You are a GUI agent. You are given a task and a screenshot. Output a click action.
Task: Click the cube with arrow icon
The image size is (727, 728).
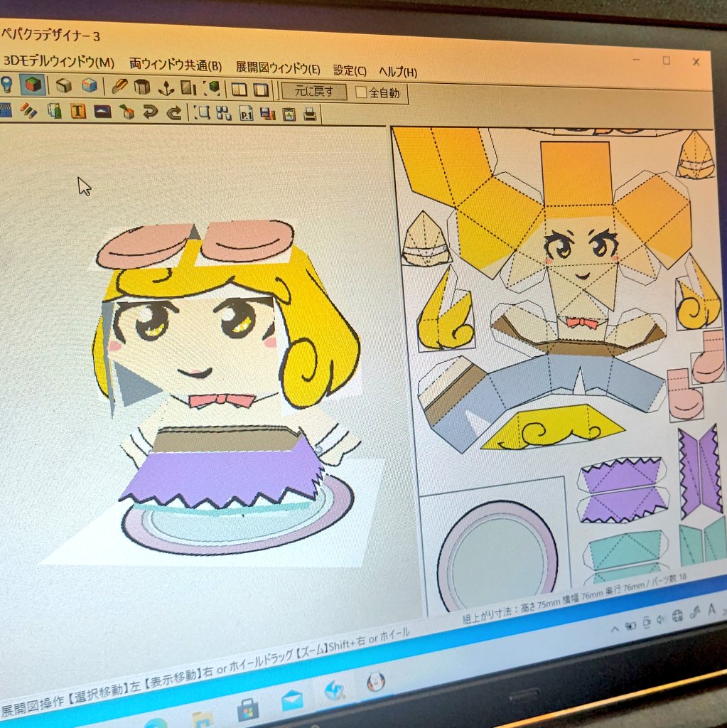pos(126,112)
